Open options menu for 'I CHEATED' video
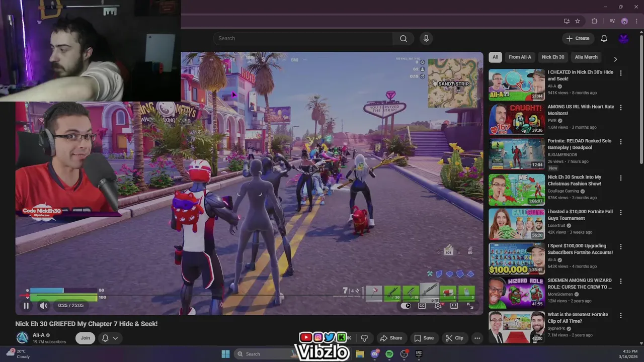This screenshot has height=362, width=644. click(x=620, y=73)
